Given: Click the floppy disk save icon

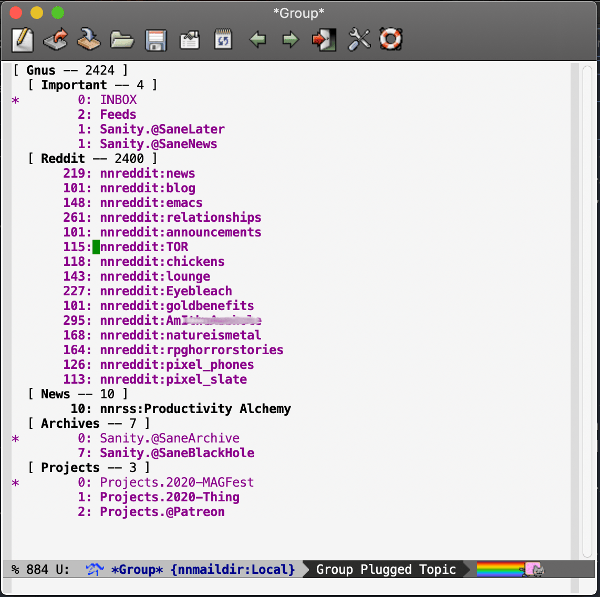Looking at the screenshot, I should (155, 40).
